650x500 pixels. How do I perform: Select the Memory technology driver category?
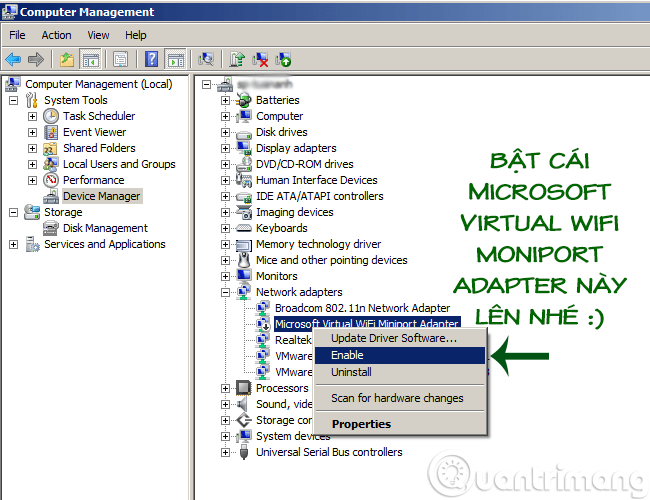[318, 244]
